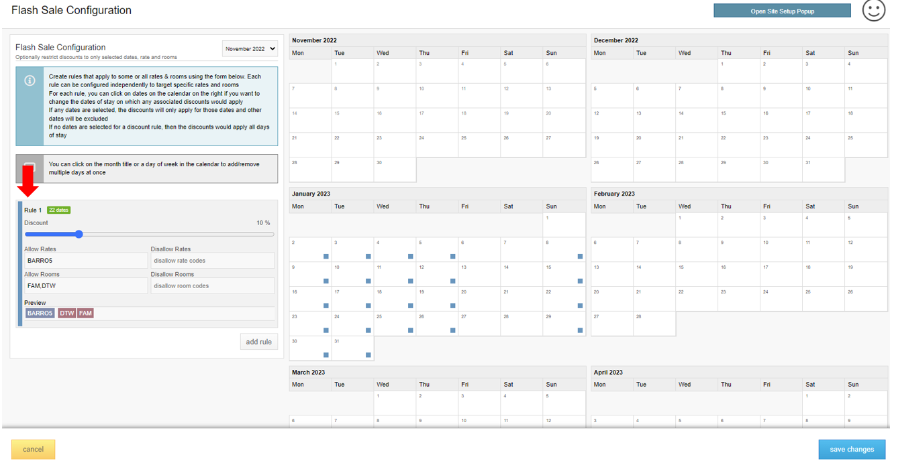Select the unselected date January 14 2023
898x464 pixels.
(x=522, y=274)
